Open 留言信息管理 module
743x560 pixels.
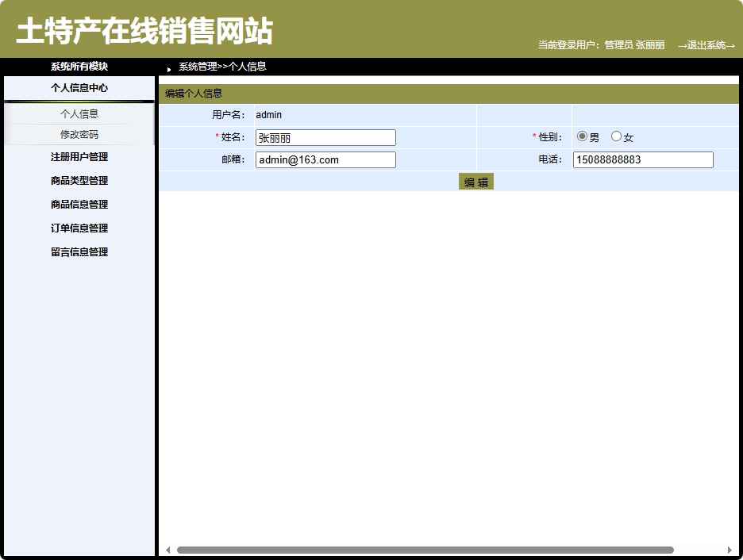click(79, 251)
